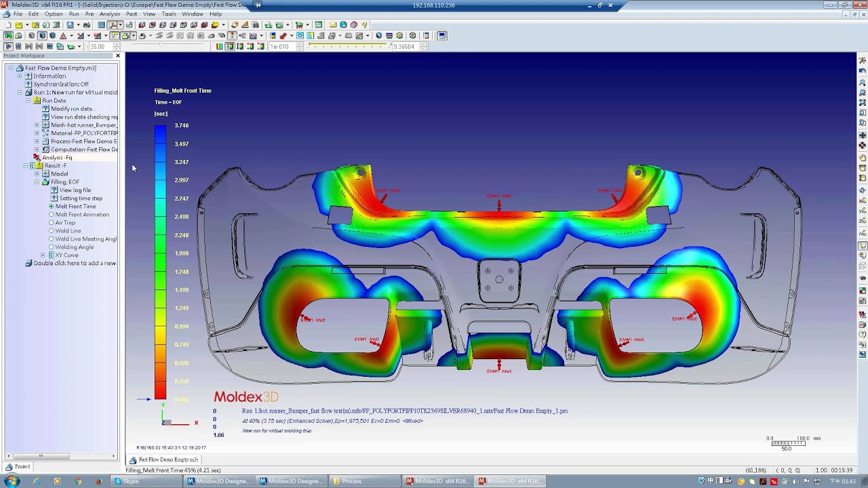Open the Window menu

pos(193,14)
